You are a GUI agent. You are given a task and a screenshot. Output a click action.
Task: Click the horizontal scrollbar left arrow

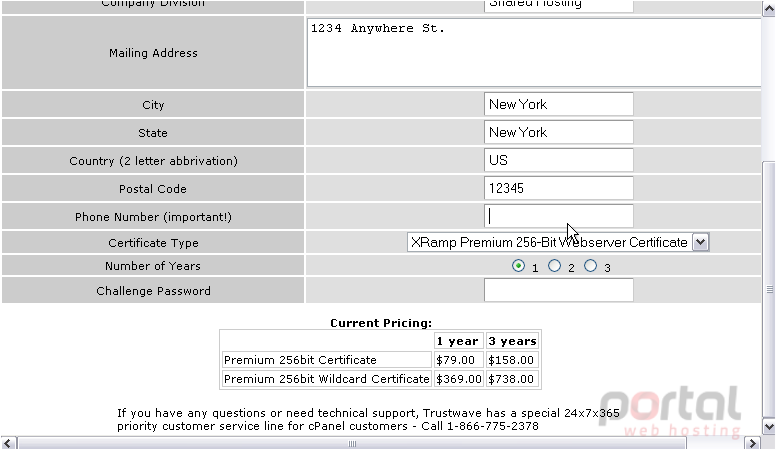pyautogui.click(x=9, y=443)
